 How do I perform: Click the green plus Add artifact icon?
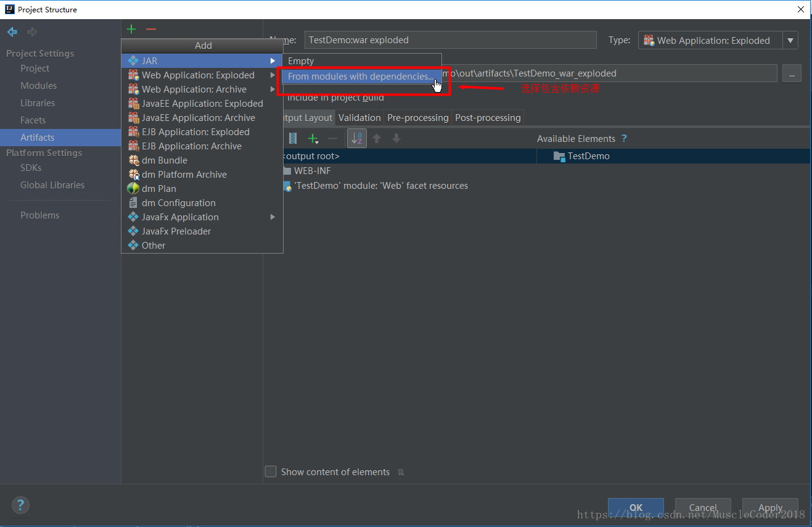131,30
